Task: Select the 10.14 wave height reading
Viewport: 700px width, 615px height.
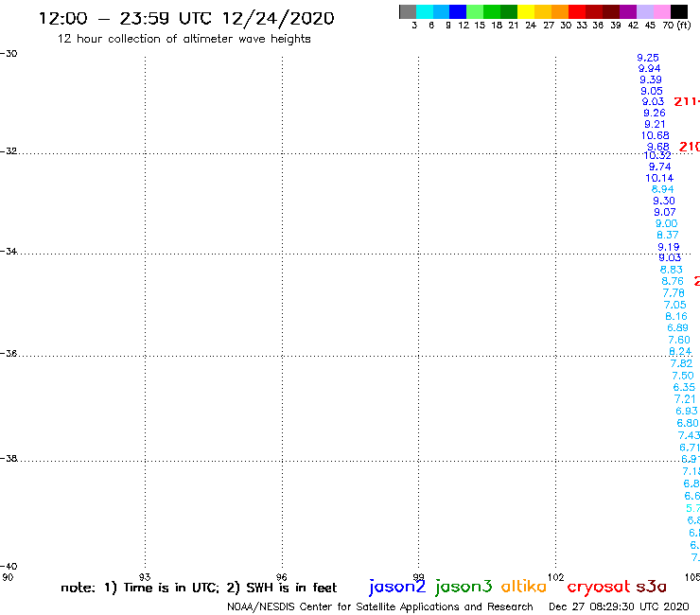Action: (x=659, y=178)
